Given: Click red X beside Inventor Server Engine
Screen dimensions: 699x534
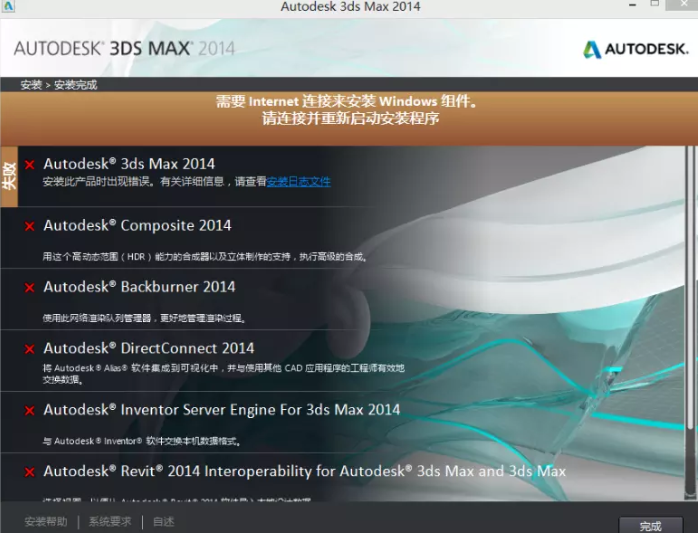Looking at the screenshot, I should click(x=29, y=411).
